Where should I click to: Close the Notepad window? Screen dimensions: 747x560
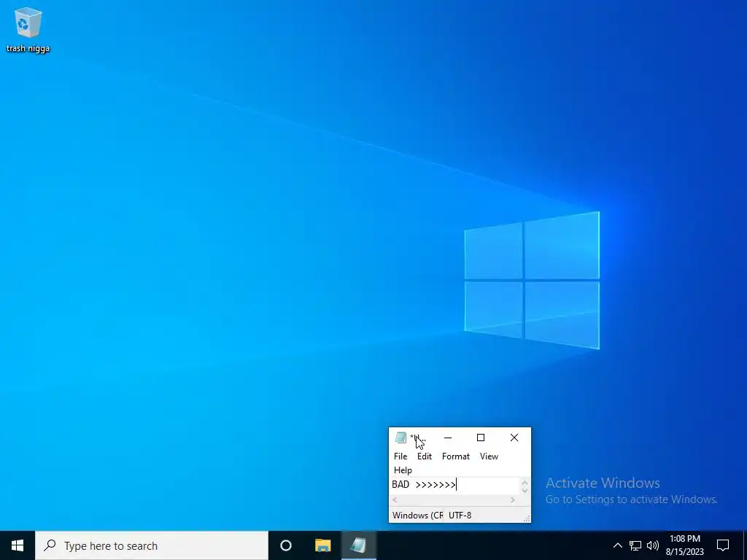[x=514, y=437]
